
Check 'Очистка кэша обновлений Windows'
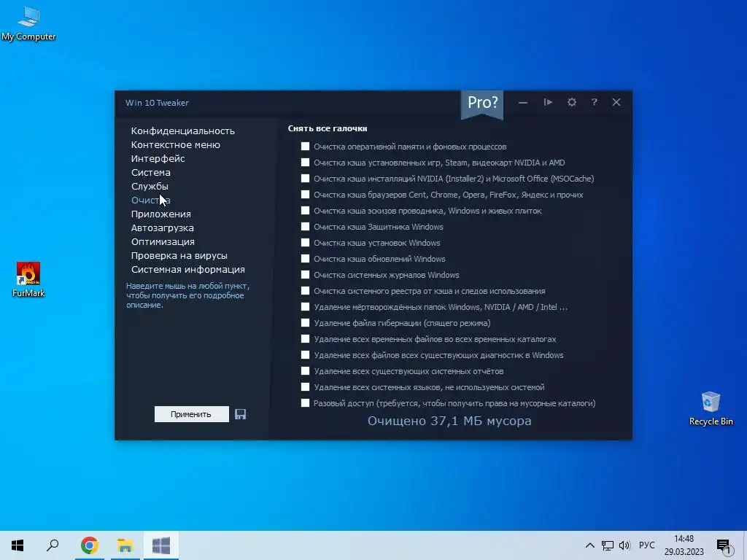click(x=306, y=259)
